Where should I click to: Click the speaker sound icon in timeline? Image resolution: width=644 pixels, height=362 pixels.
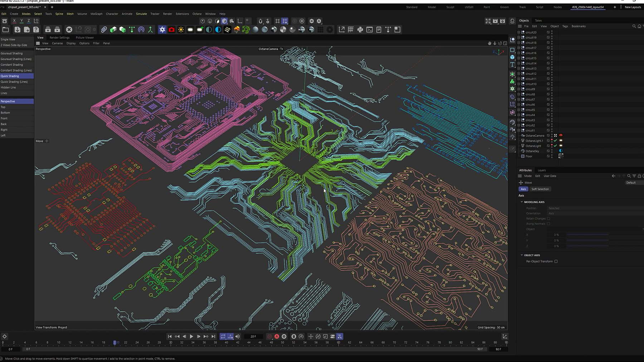pyautogui.click(x=238, y=336)
